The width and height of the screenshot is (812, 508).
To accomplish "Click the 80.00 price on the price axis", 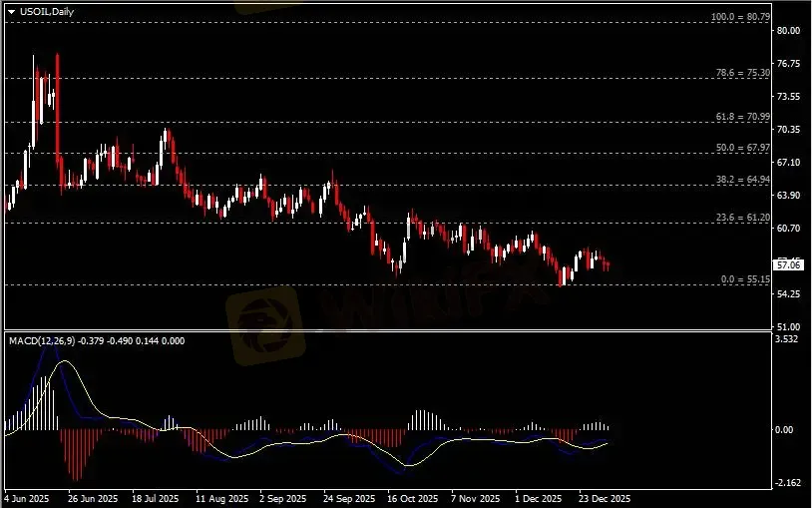I will click(788, 31).
